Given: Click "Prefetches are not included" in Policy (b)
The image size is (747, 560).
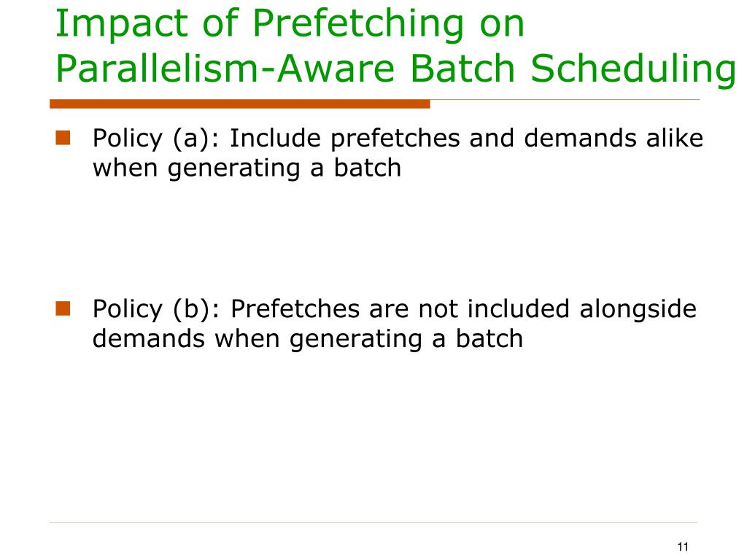Looking at the screenshot, I should point(400,308).
